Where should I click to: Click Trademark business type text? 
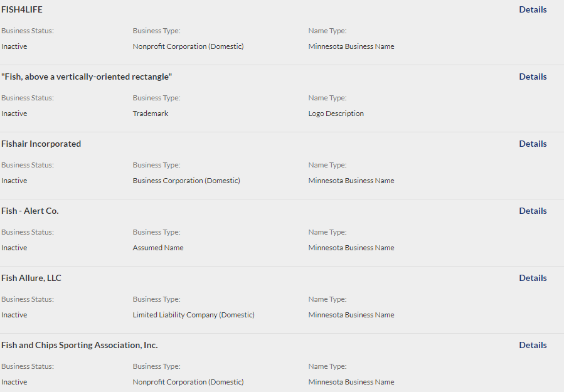click(151, 114)
